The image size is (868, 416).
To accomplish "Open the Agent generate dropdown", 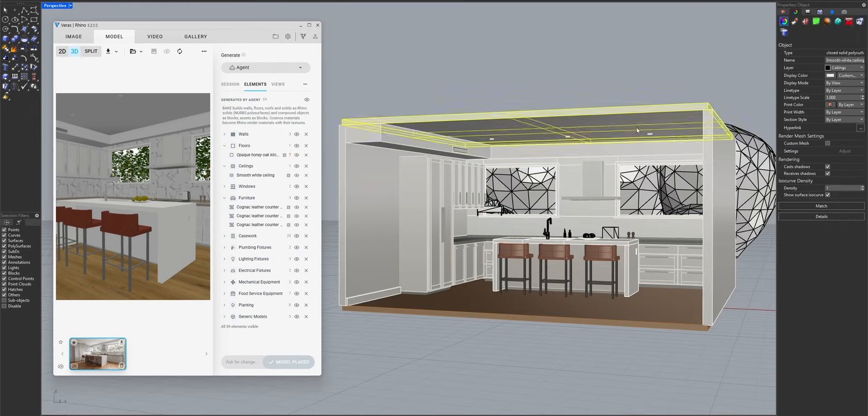I will click(x=266, y=68).
